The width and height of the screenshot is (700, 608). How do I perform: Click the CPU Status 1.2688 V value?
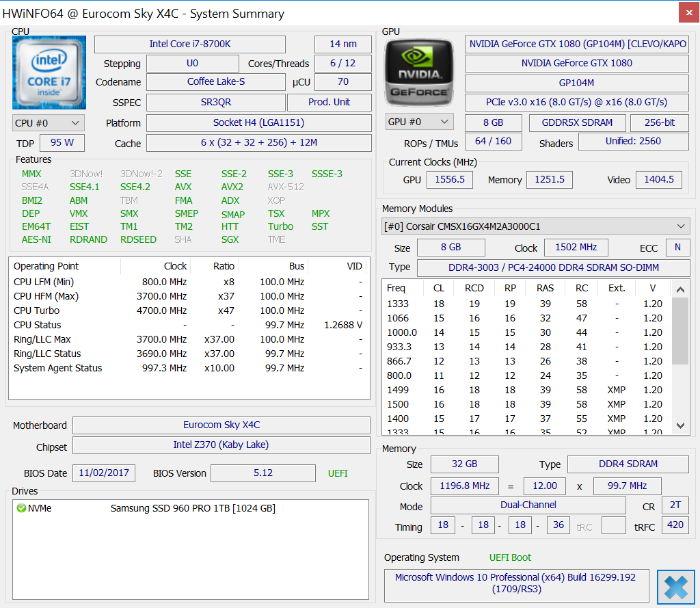click(343, 325)
